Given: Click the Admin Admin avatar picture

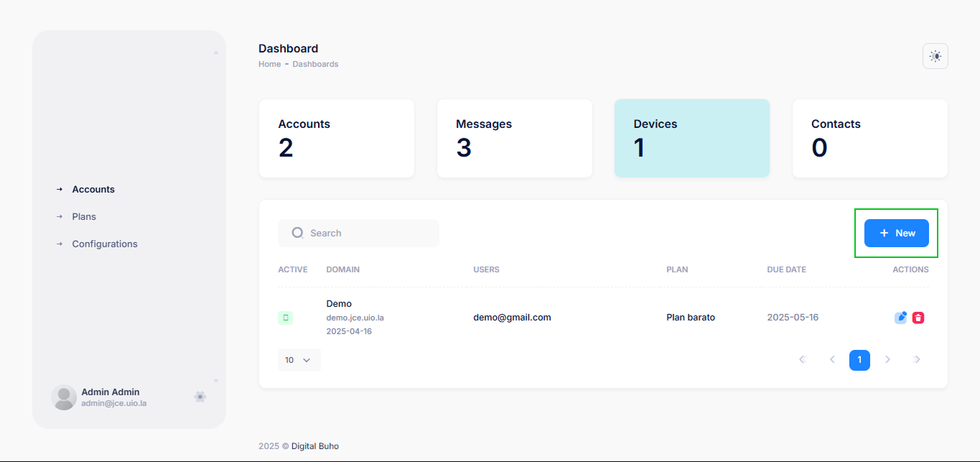Looking at the screenshot, I should (64, 397).
